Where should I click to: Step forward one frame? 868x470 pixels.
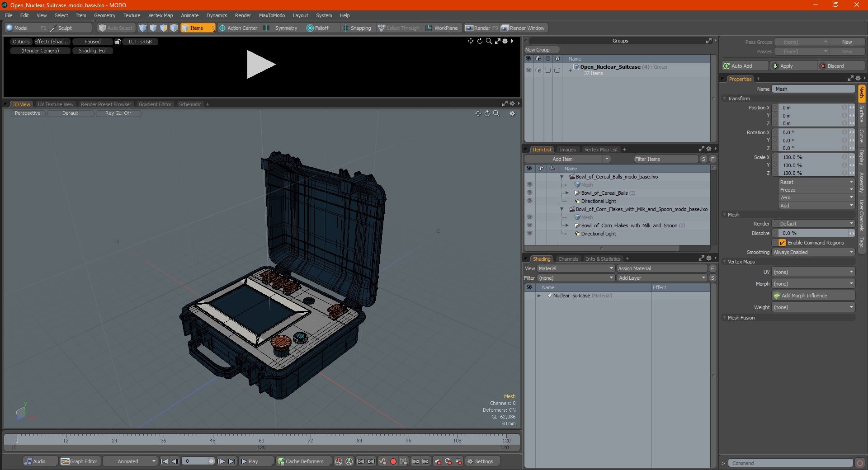[x=222, y=461]
